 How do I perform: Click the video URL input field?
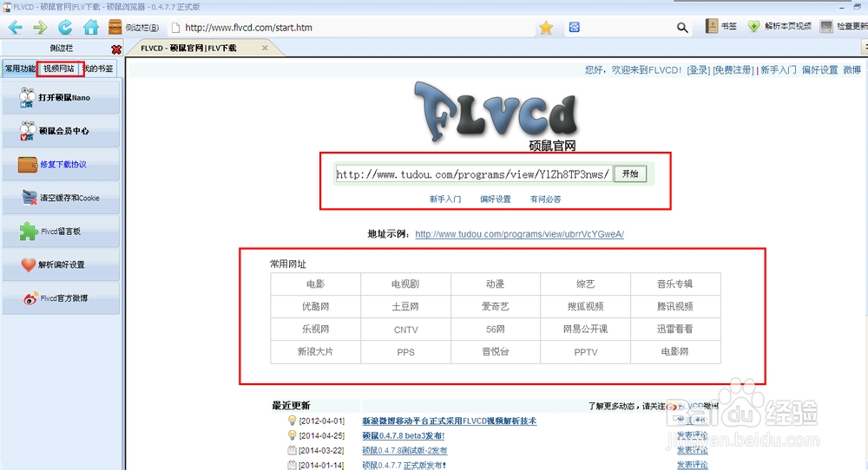click(474, 174)
